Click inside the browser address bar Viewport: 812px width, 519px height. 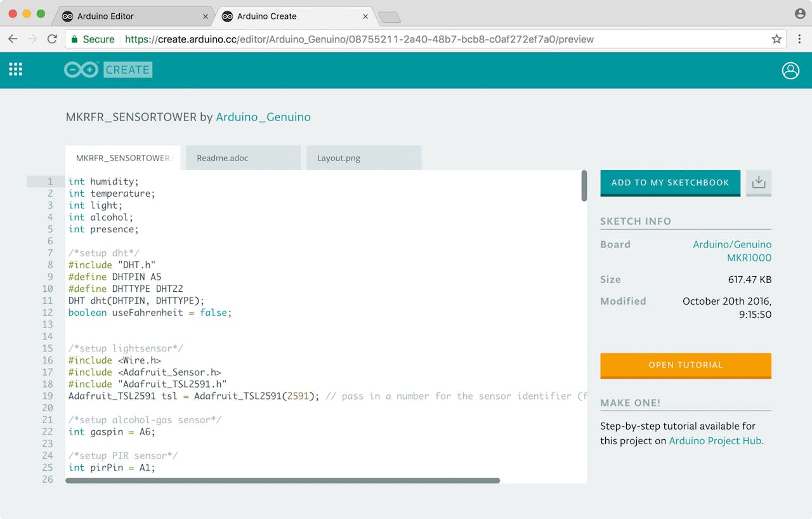(x=381, y=39)
